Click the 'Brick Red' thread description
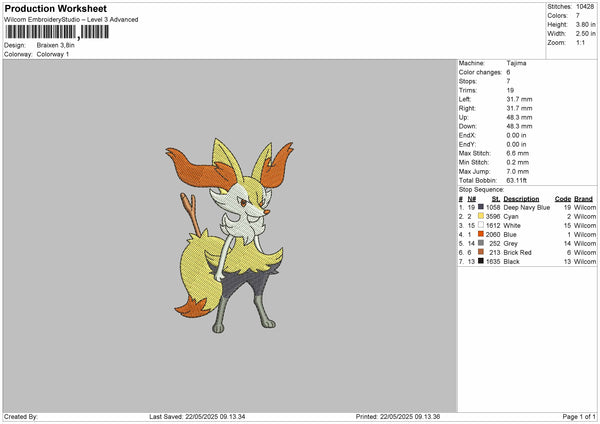Viewport: 600px width, 424px height. (x=517, y=253)
